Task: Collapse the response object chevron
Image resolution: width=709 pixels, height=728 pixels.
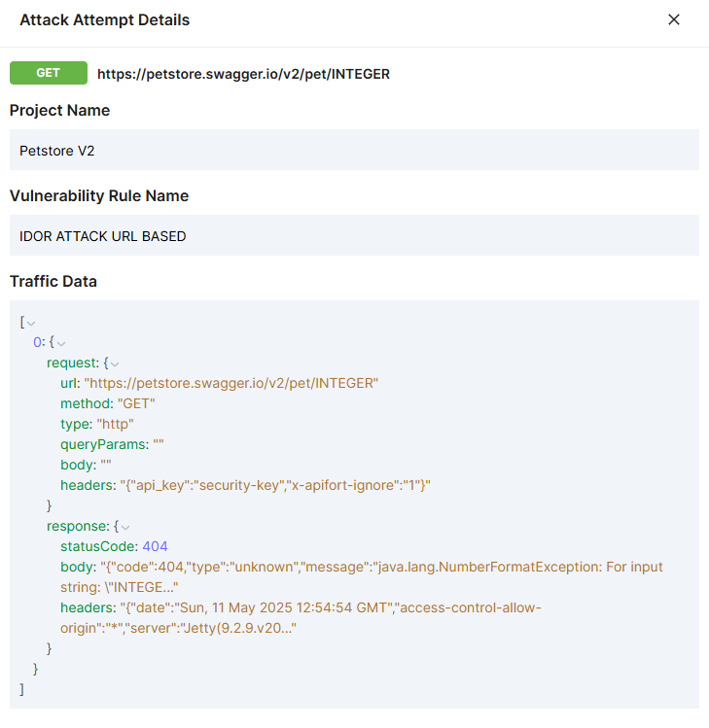Action: tap(124, 527)
